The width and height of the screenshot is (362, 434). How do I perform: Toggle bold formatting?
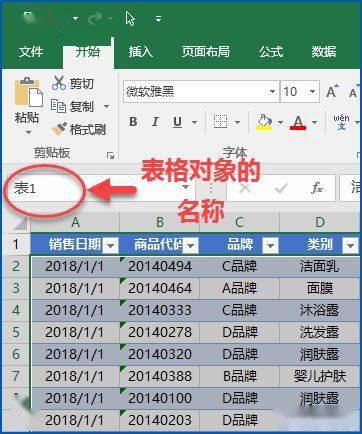pyautogui.click(x=133, y=122)
